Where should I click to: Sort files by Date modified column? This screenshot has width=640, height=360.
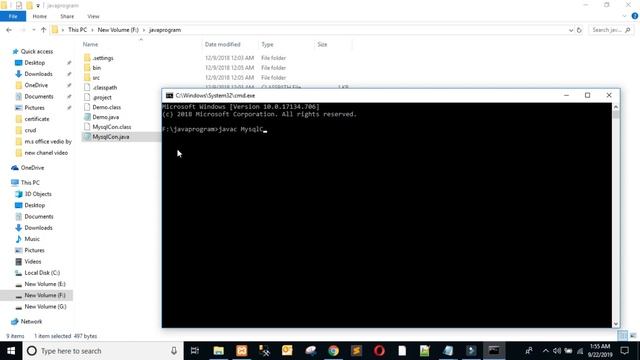[222, 44]
